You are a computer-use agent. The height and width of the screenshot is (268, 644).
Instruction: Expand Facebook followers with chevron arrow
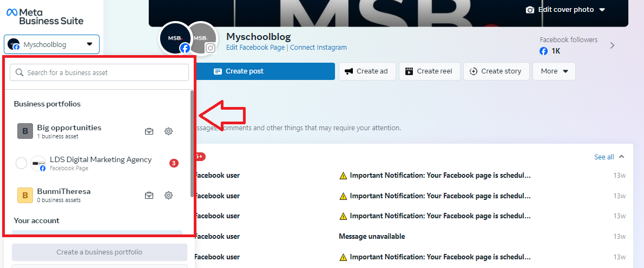(x=613, y=45)
